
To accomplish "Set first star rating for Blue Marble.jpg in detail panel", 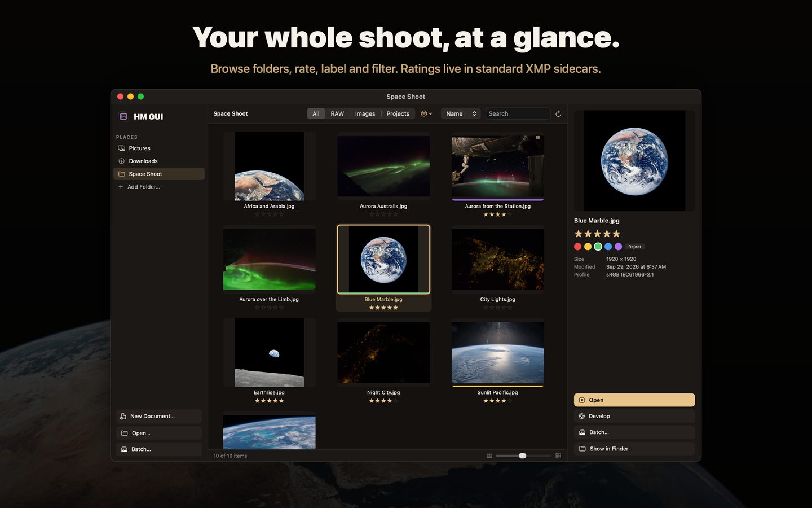I will pos(578,234).
